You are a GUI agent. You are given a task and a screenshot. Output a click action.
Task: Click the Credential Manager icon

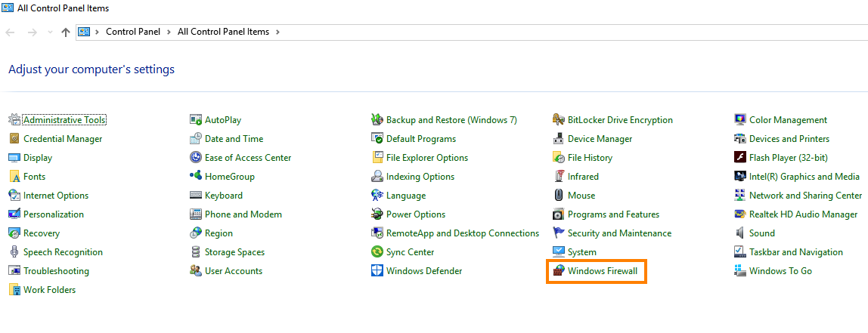[14, 139]
